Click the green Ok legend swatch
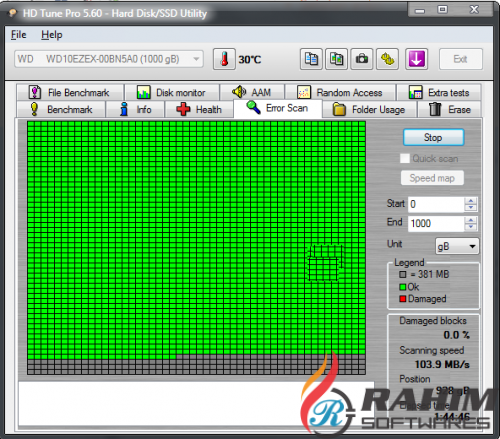This screenshot has height=439, width=500. click(403, 287)
